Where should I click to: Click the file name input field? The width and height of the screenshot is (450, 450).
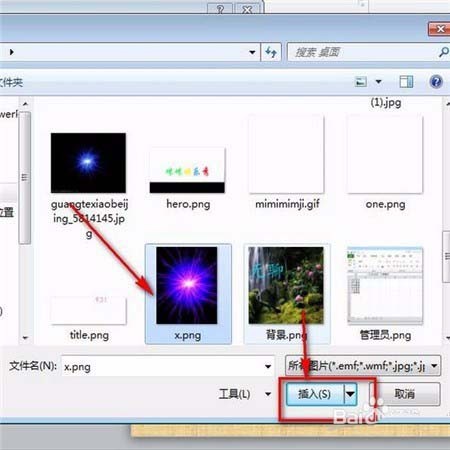(168, 367)
